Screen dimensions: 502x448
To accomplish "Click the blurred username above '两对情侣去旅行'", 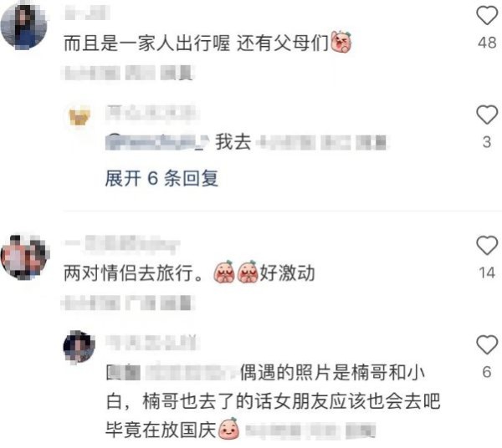I will pos(122,244).
